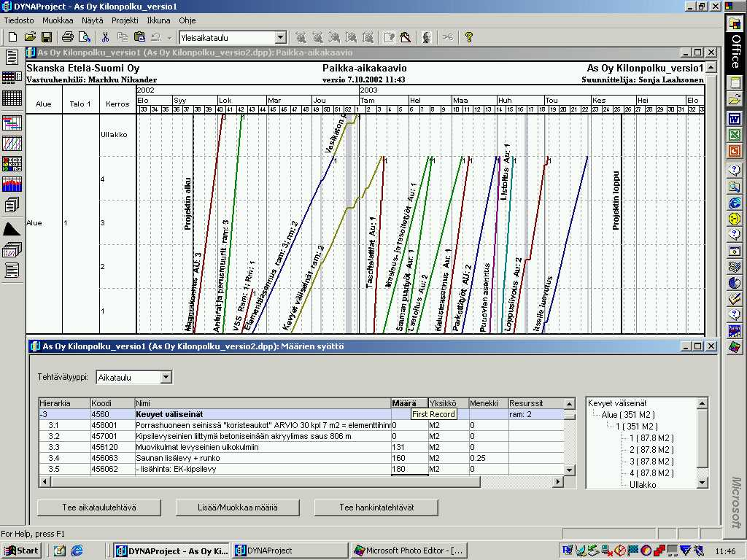This screenshot has width=747, height=560.
Task: Create a new file with New document icon
Action: pos(13,37)
